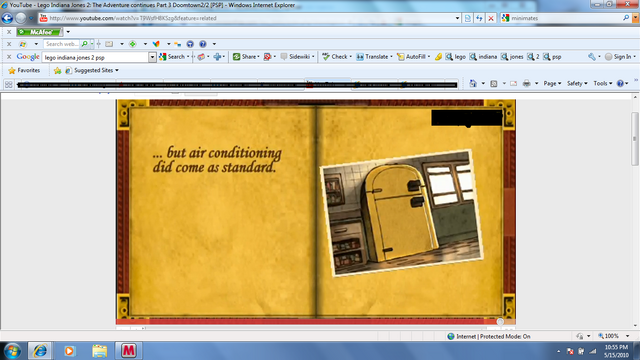Image resolution: width=640 pixels, height=360 pixels.
Task: Find the word 'lego' on page
Action: [456, 57]
